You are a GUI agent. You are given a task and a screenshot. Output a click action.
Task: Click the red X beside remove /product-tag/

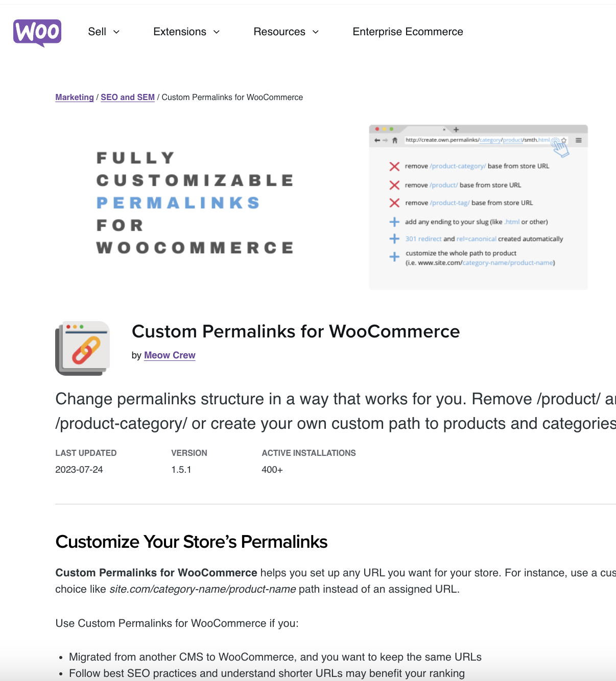click(394, 203)
